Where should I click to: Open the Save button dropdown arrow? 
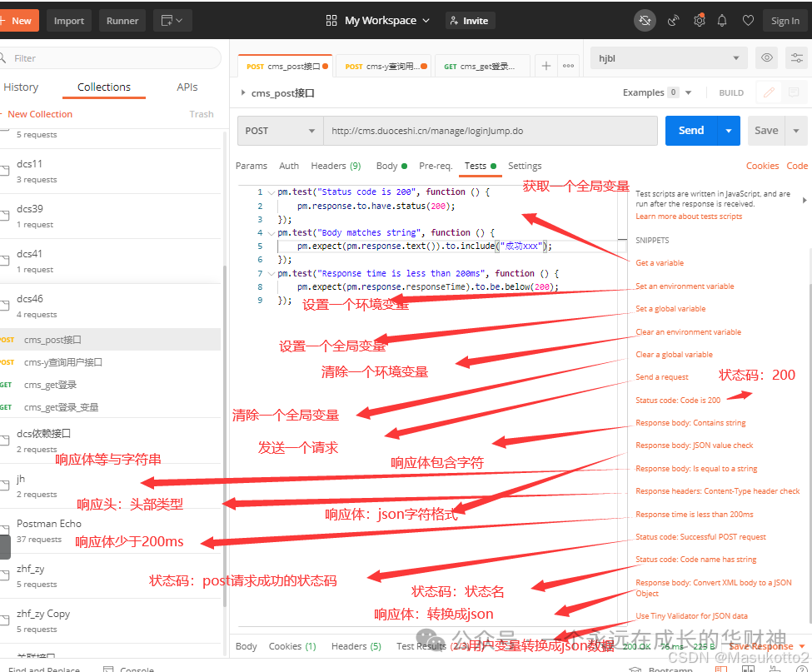coord(796,131)
